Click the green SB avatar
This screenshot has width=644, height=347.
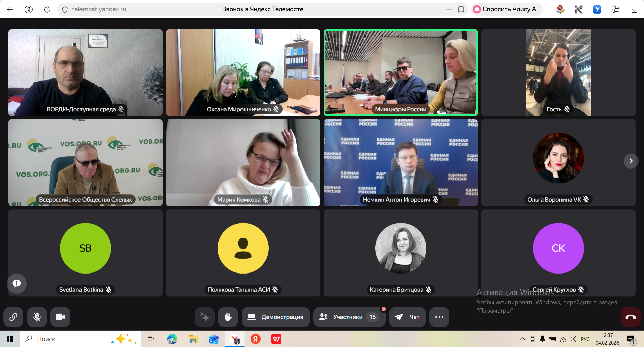click(86, 248)
